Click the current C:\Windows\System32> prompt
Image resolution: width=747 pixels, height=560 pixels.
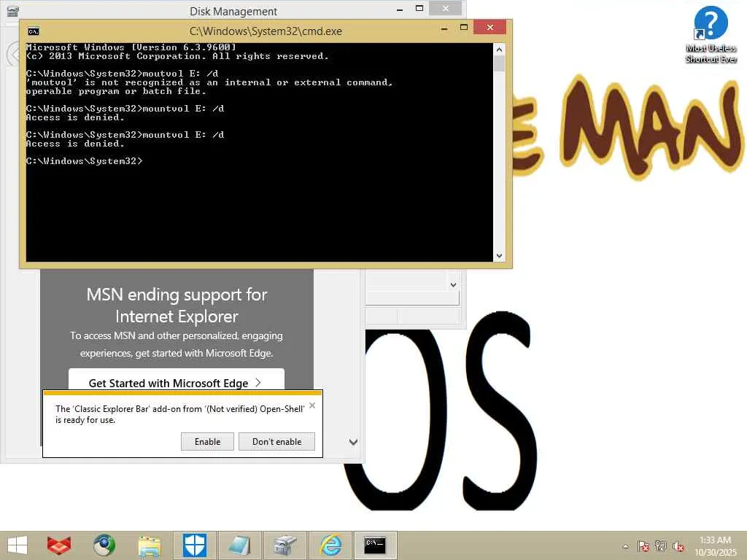click(84, 161)
